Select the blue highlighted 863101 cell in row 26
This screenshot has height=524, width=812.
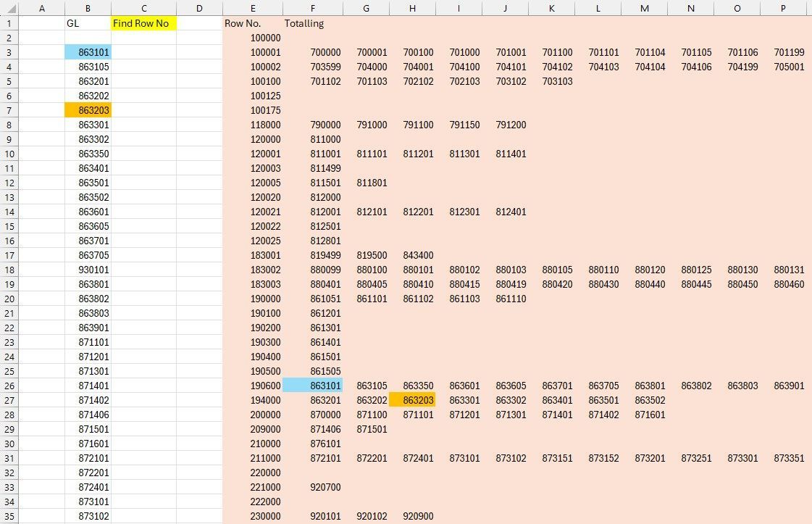point(319,386)
